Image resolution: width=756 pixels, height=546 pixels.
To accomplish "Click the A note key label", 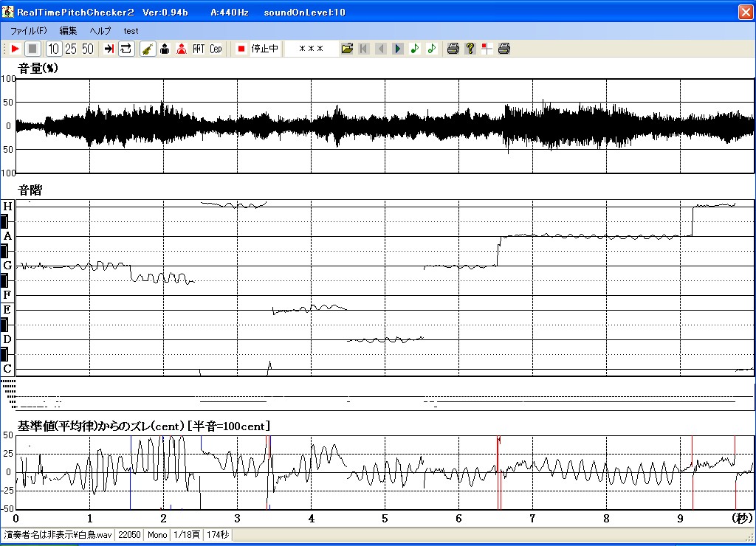I will [x=7, y=236].
